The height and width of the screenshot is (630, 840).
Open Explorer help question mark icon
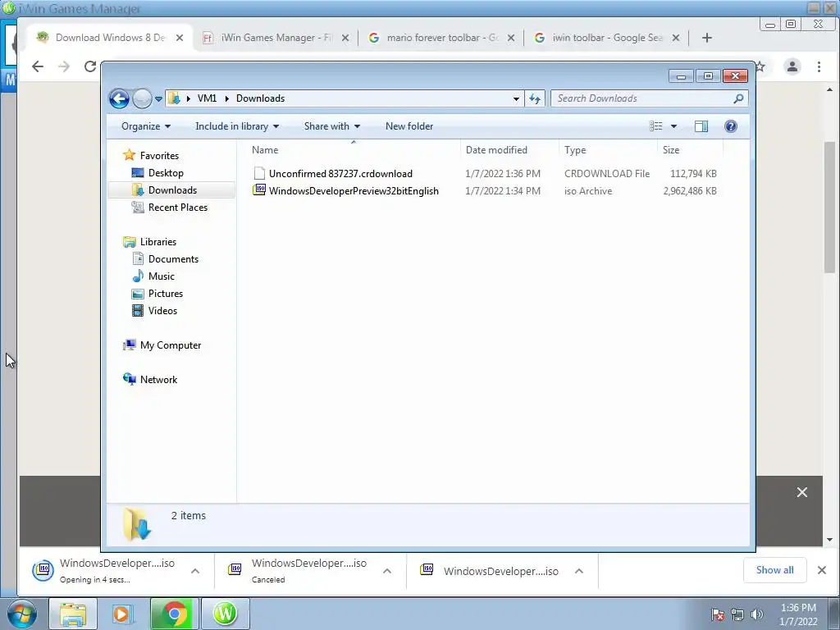[x=730, y=126]
